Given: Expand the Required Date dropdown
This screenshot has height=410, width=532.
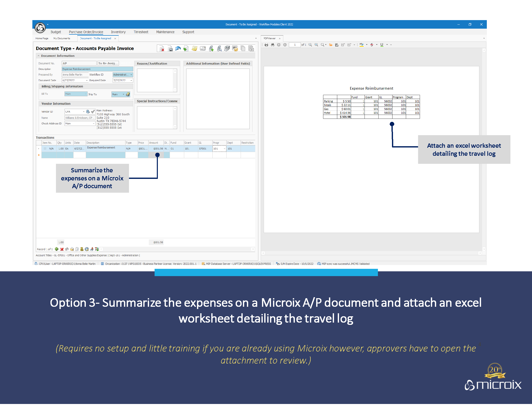Looking at the screenshot, I should [131, 81].
